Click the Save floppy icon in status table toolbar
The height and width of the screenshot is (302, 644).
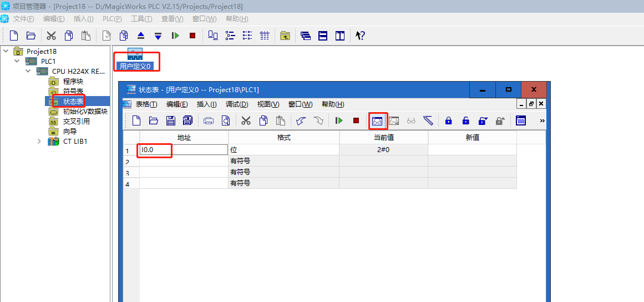171,121
